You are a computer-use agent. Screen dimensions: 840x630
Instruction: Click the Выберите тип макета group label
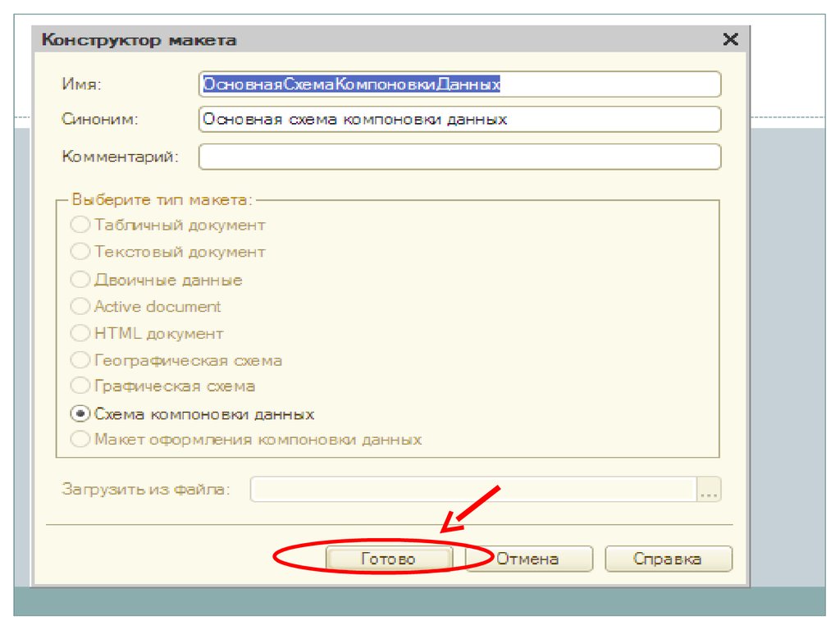coord(162,200)
